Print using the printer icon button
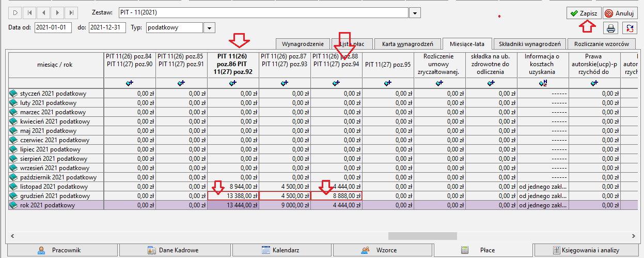The height and width of the screenshot is (258, 644). click(x=610, y=28)
